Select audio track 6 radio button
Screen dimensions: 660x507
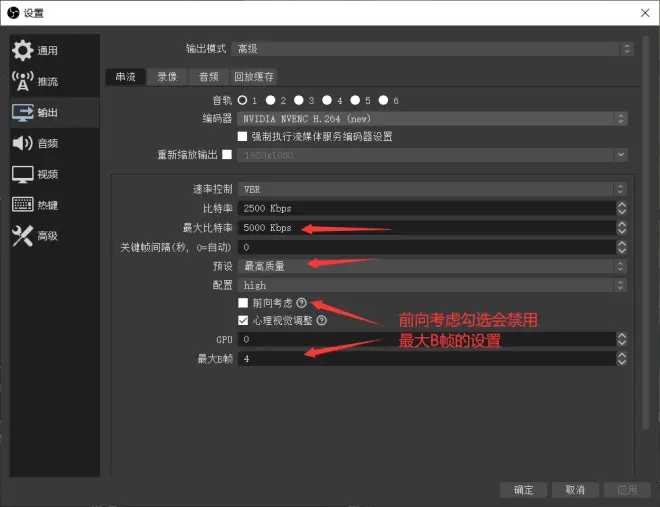(x=383, y=100)
